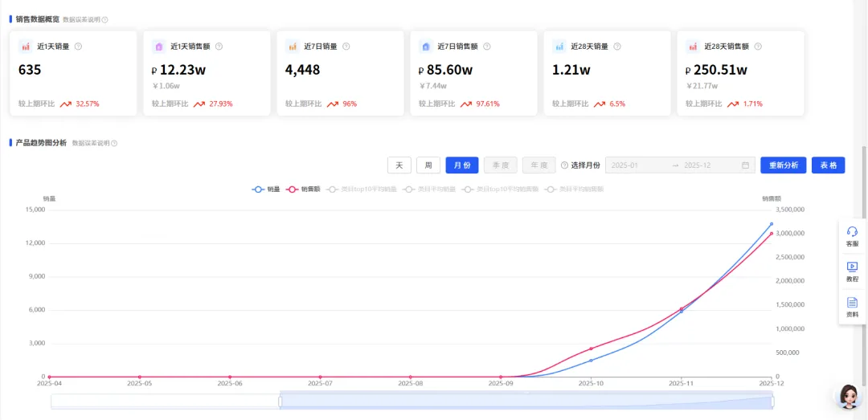Click the 近7日销售额 blue house icon
The height and width of the screenshot is (420, 868).
(x=426, y=47)
